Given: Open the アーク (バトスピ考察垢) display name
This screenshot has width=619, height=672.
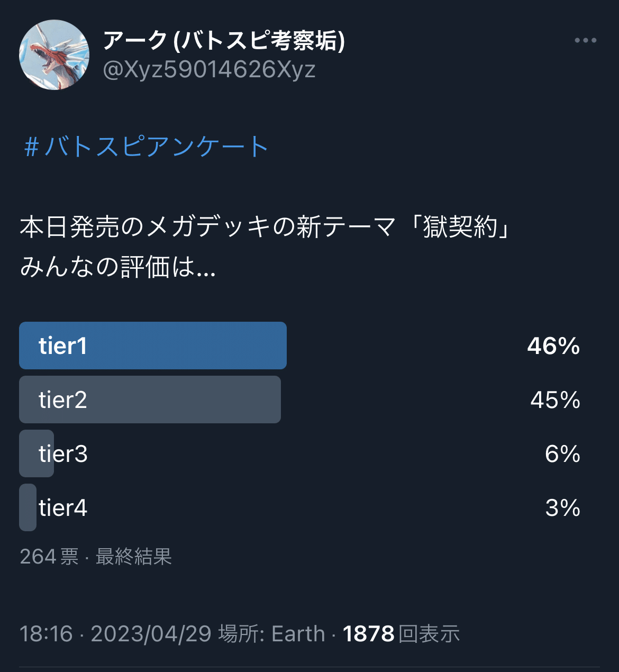Looking at the screenshot, I should pos(224,40).
